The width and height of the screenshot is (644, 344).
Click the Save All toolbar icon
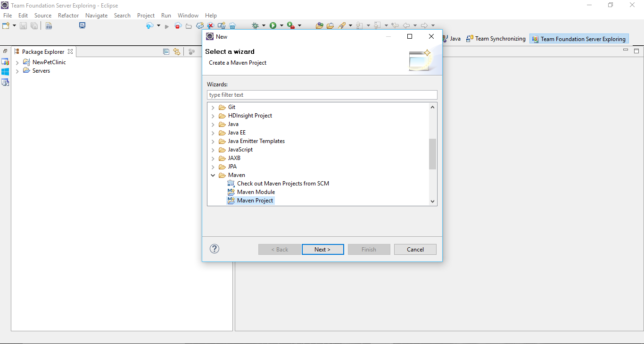(x=34, y=25)
